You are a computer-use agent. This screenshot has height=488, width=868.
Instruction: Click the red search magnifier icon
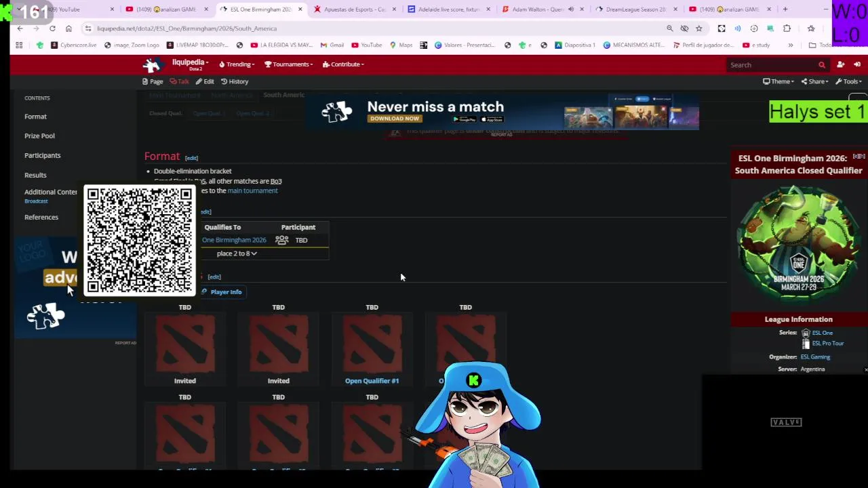[x=822, y=65]
